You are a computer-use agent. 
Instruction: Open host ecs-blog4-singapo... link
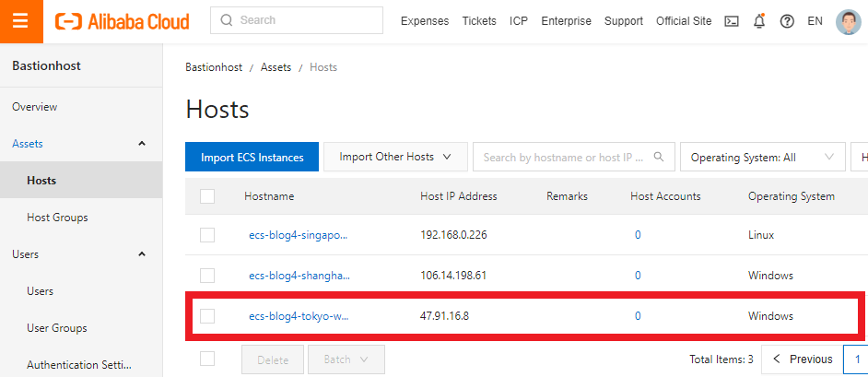click(x=299, y=235)
